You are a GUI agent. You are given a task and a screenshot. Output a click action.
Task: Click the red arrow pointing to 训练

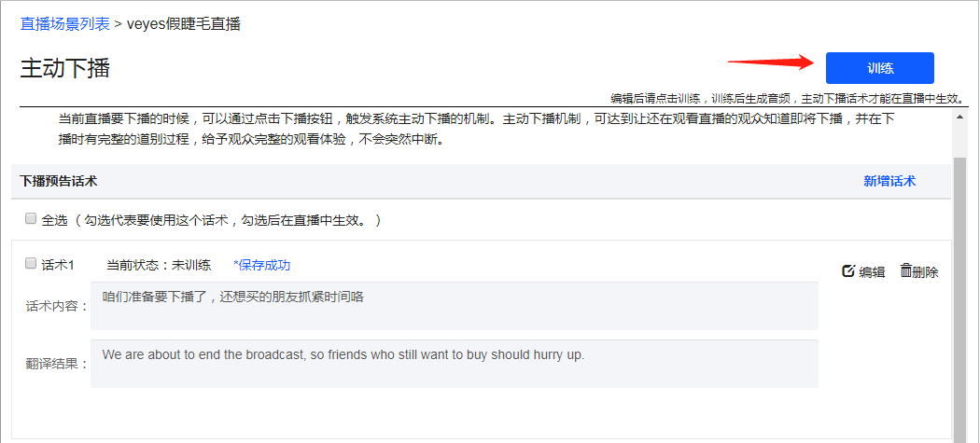pos(771,62)
